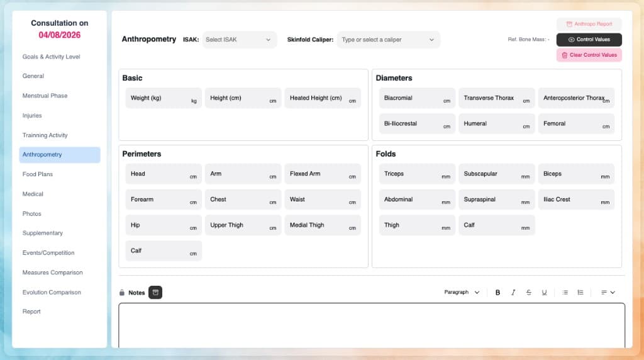
Task: Click the Humeral diameter field
Action: click(x=497, y=124)
